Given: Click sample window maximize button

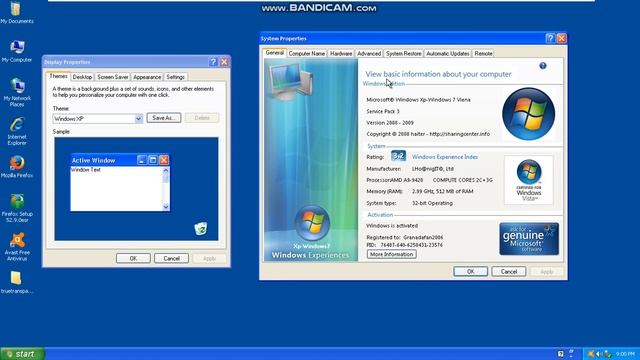Looking at the screenshot, I should point(153,160).
